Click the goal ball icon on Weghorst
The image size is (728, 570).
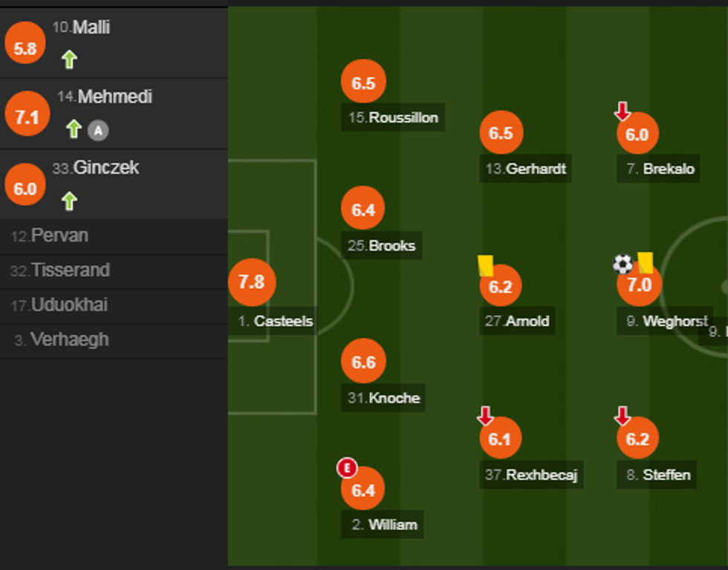click(x=623, y=264)
